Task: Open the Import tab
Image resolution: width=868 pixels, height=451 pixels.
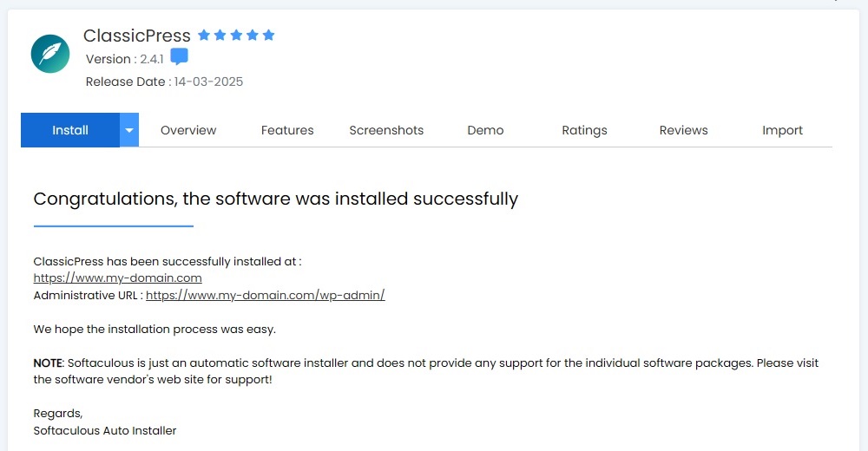Action: point(782,130)
